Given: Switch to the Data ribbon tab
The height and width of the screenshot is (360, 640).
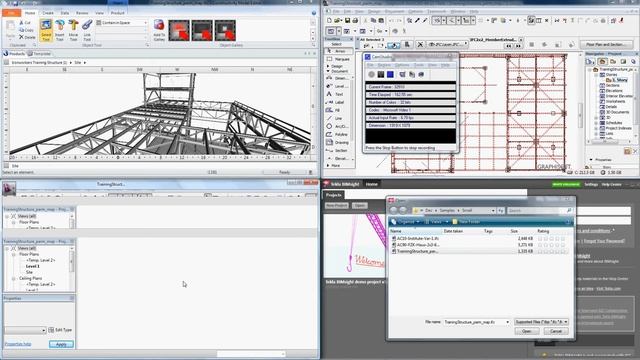Looking at the screenshot, I should pos(65,13).
